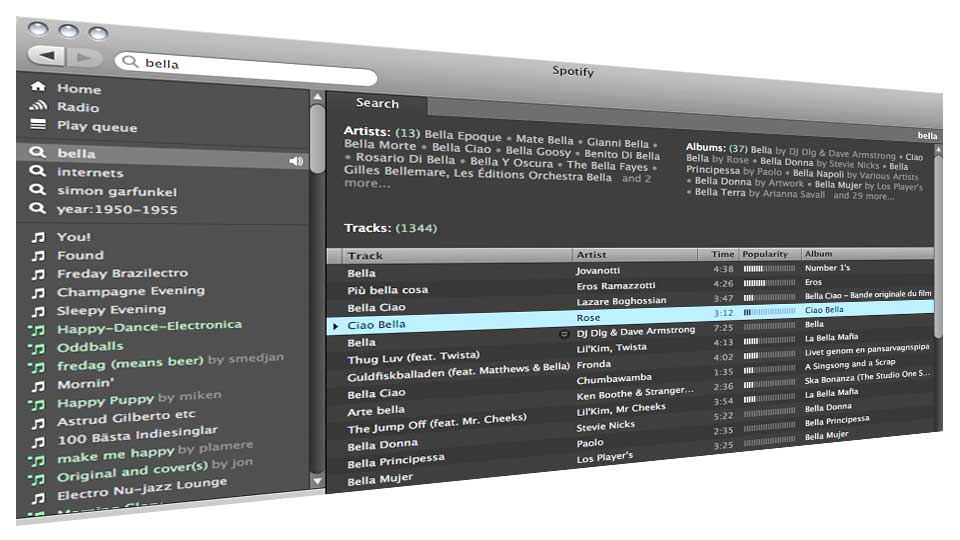Viewport: 960px width, 540px height.
Task: Open the Oddballs playlist
Action: point(90,347)
